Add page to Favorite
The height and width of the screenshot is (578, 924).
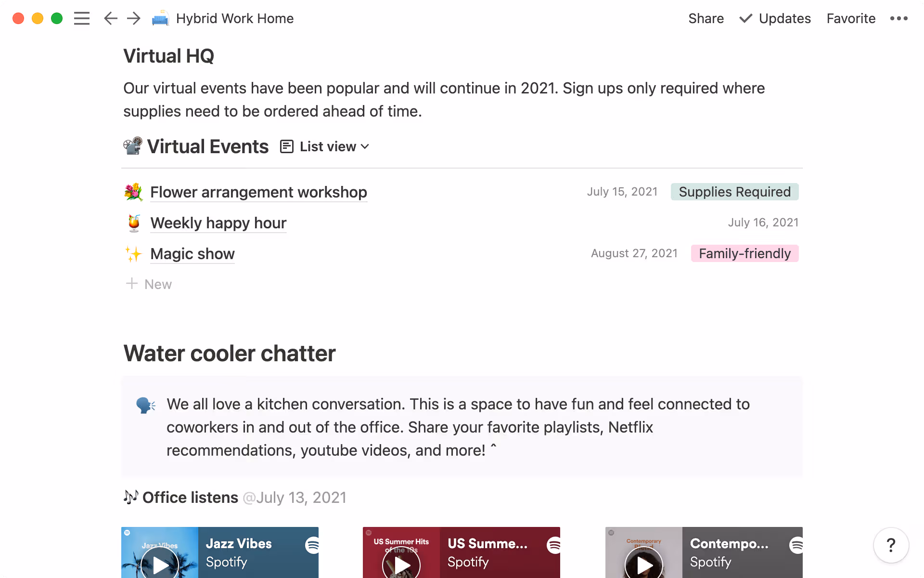(851, 18)
